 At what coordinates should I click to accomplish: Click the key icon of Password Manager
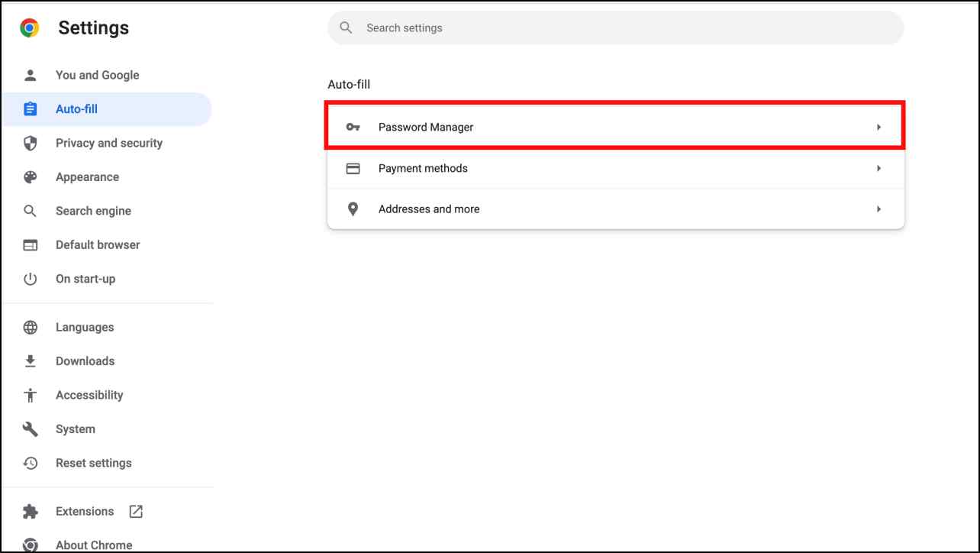353,127
